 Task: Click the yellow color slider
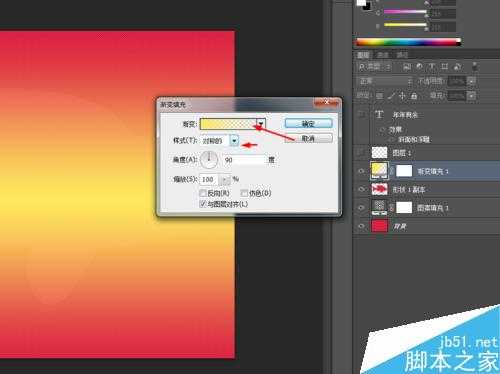pos(405,25)
